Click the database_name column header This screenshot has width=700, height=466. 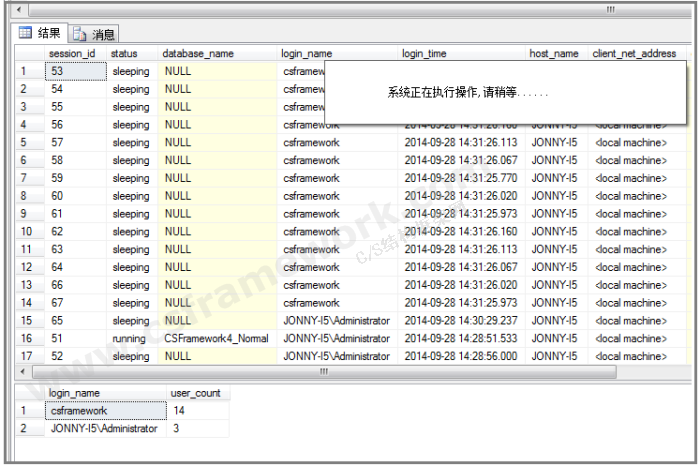198,53
